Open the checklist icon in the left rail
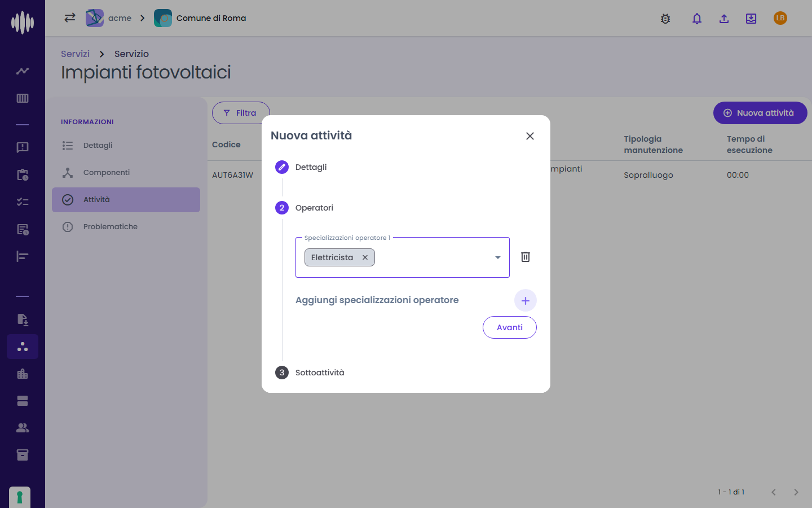The height and width of the screenshot is (508, 812). 23,202
